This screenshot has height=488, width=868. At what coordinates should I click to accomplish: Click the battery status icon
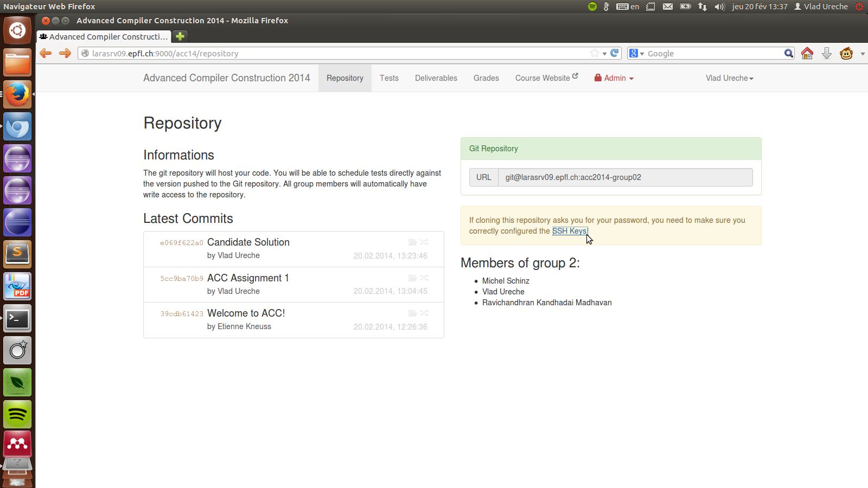(x=685, y=7)
